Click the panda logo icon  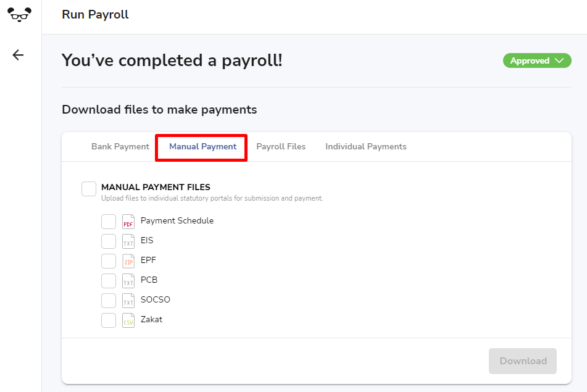coord(20,14)
